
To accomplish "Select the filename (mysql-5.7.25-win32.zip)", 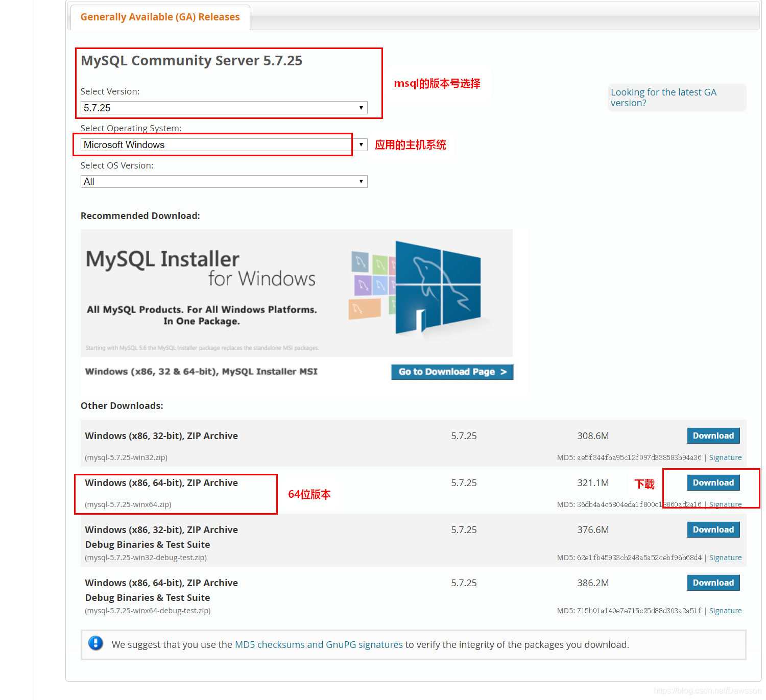I will (126, 457).
